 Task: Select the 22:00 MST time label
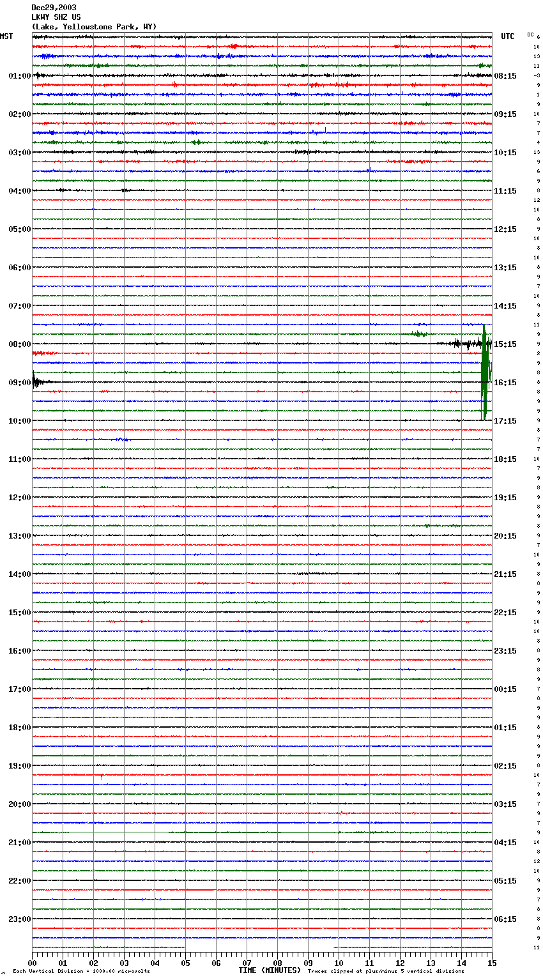pos(20,881)
